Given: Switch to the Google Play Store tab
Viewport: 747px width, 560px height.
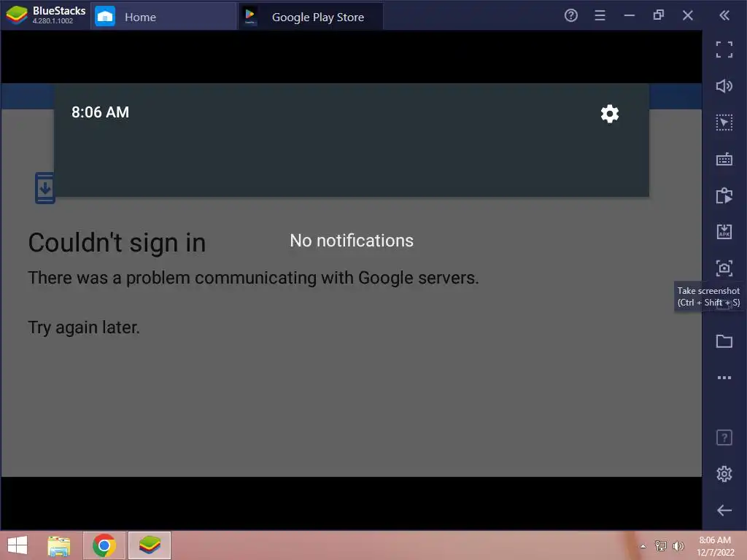Looking at the screenshot, I should point(311,17).
